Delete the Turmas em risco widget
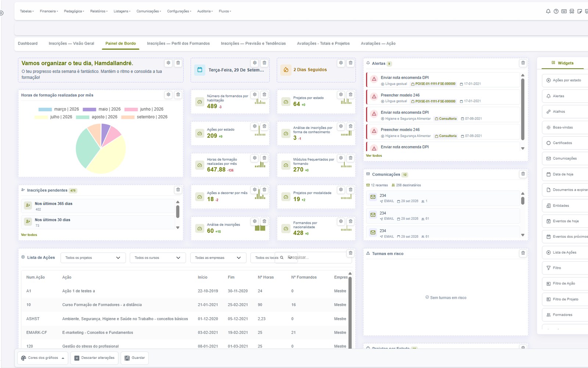 pyautogui.click(x=523, y=253)
